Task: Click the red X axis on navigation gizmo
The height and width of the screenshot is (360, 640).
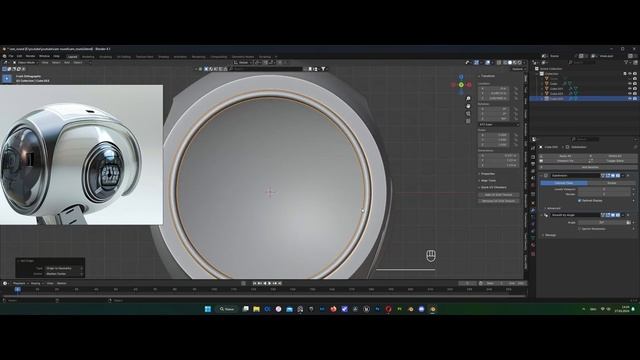Action: (469, 85)
